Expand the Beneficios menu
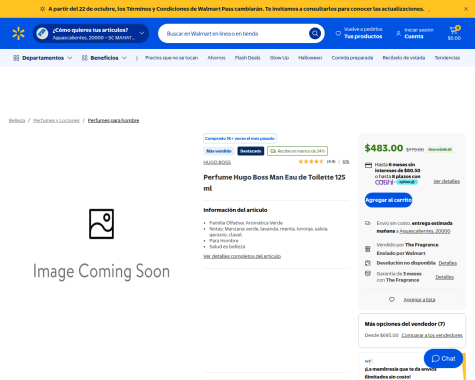This screenshot has width=475, height=380. 104,58
